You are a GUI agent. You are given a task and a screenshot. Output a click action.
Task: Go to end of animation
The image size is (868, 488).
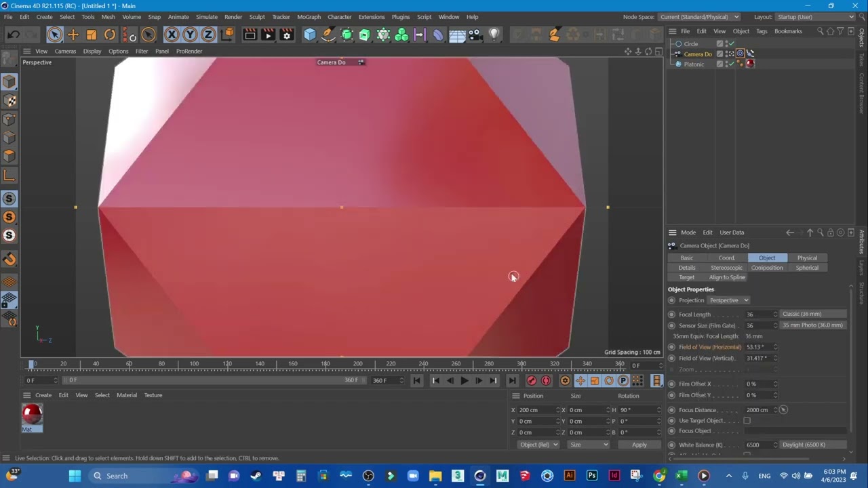pos(512,381)
